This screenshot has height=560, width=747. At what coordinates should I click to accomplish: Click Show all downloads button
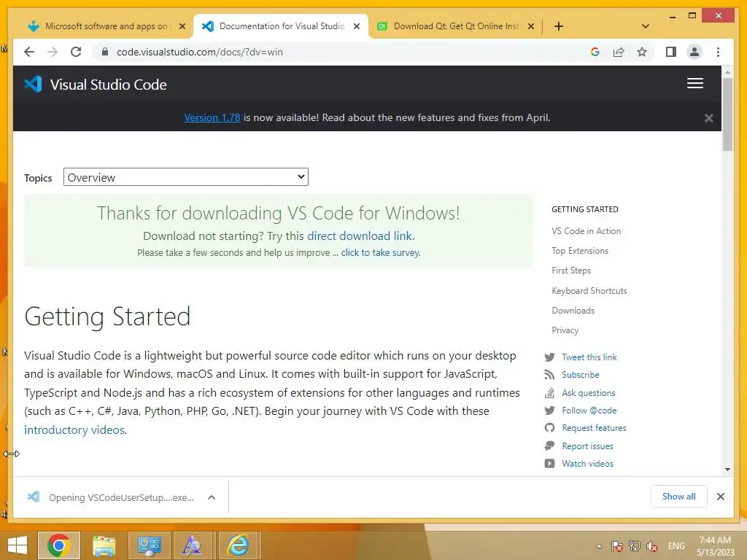click(x=679, y=497)
